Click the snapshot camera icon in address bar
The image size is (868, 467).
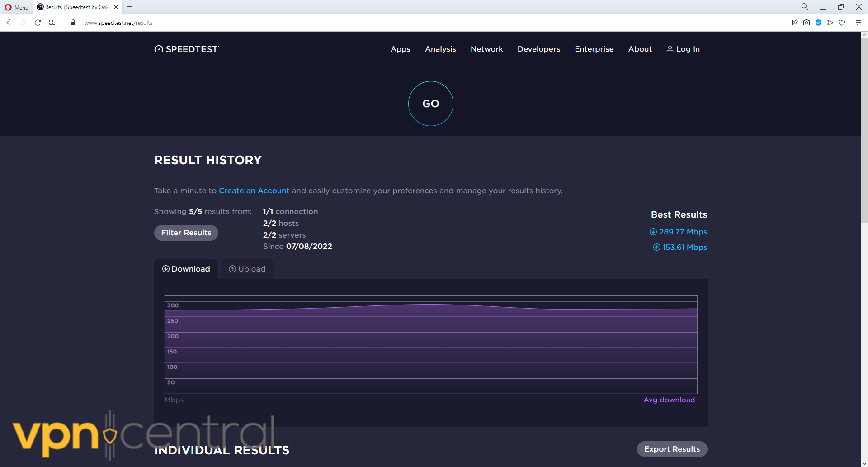[x=807, y=23]
